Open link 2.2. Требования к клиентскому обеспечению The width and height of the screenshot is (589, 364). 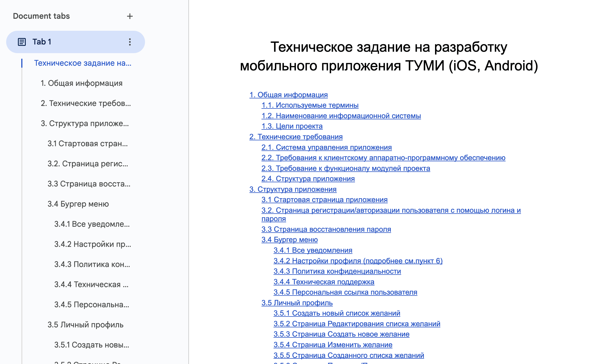click(x=383, y=158)
